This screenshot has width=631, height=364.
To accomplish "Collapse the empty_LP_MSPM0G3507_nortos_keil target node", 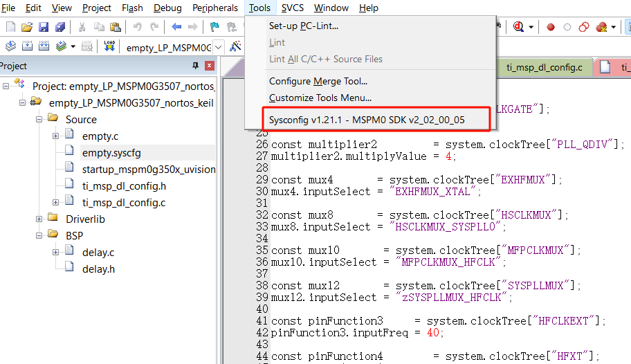I will pyautogui.click(x=22, y=102).
